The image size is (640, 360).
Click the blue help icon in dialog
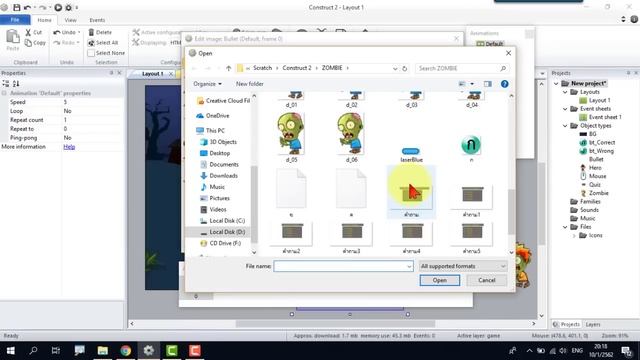click(x=504, y=84)
